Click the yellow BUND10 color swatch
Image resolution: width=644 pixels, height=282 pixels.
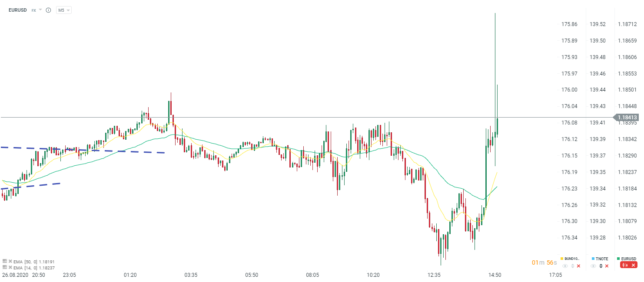click(562, 259)
